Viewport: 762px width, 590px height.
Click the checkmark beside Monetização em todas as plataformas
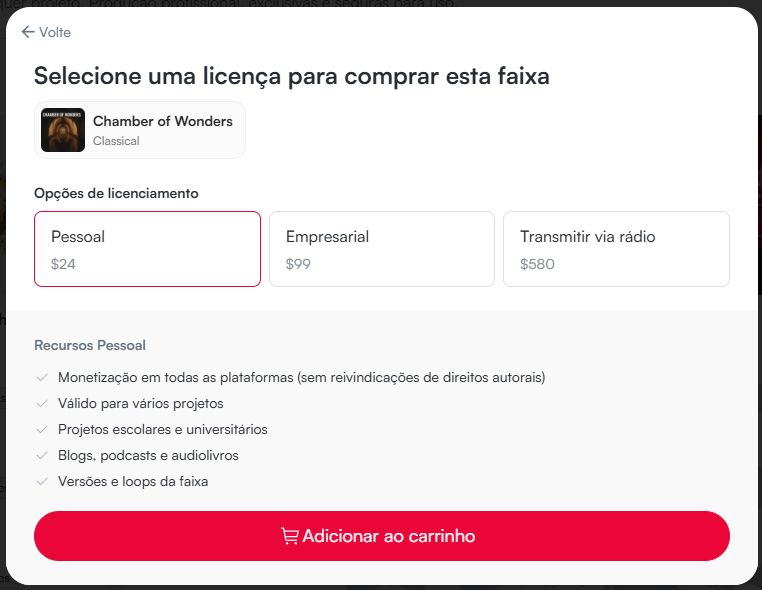[x=41, y=378]
